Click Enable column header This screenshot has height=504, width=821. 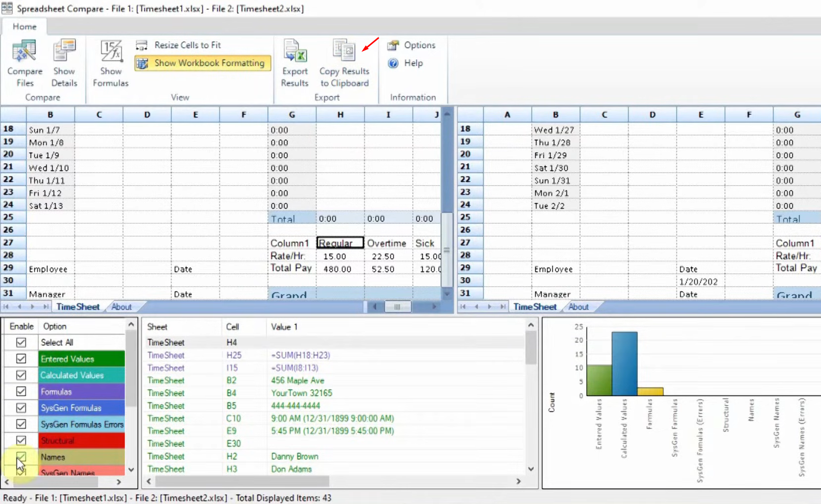[21, 327]
